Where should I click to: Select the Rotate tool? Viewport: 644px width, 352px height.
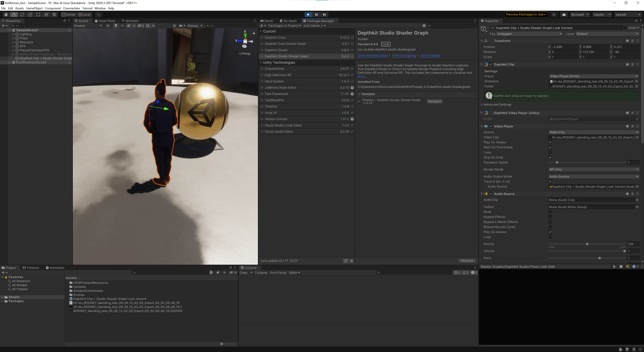point(22,14)
